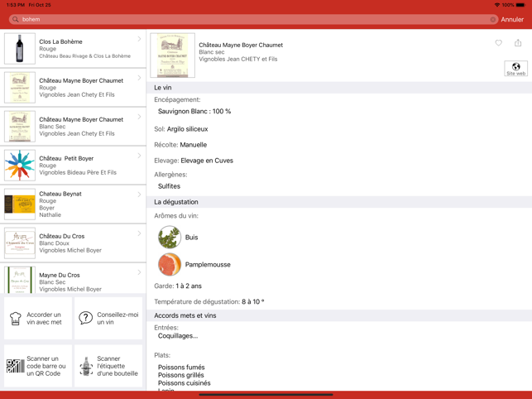Tap Château Beau Rivage & Clos La Bohème producer text

coord(85,56)
